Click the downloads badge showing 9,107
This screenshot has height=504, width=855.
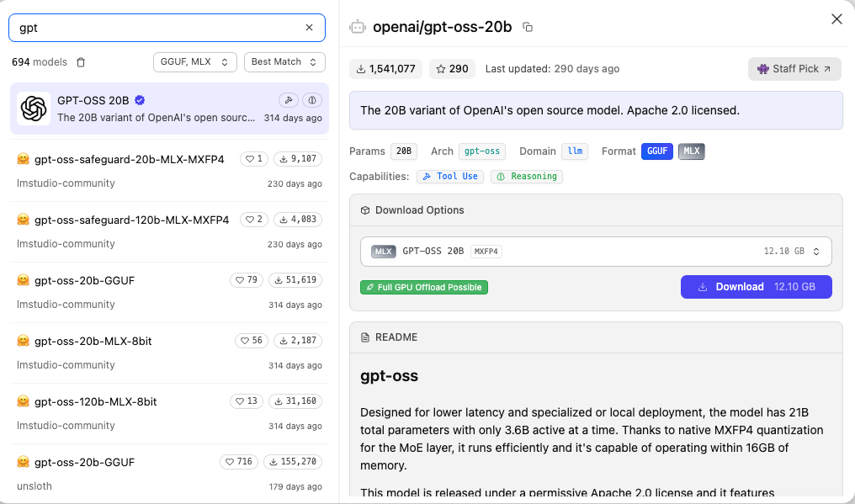click(x=298, y=159)
